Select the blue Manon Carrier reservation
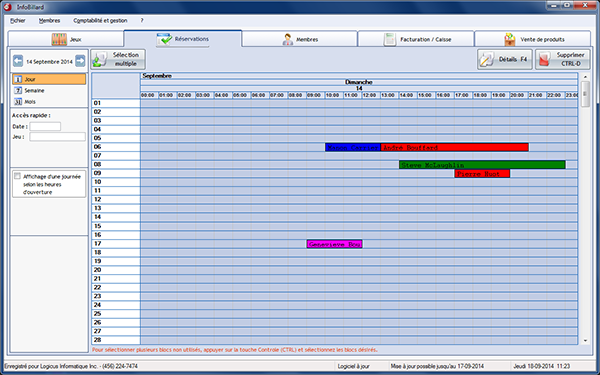The image size is (600, 375). 353,147
